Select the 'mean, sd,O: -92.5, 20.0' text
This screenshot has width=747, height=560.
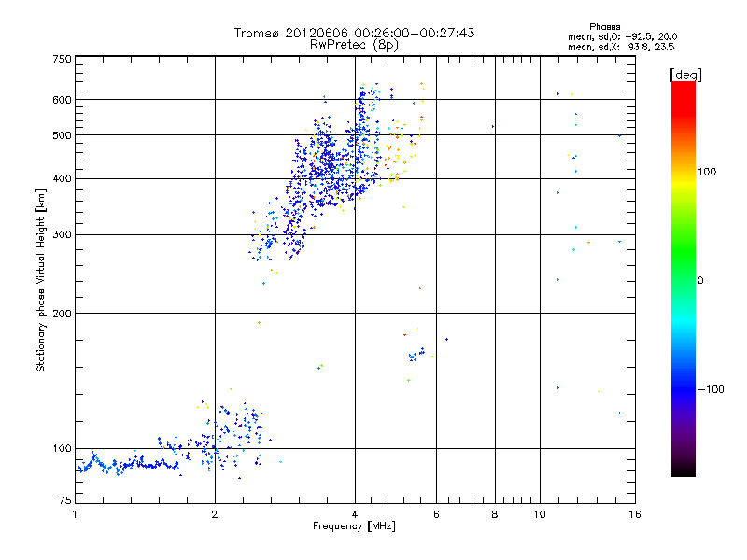pyautogui.click(x=622, y=36)
